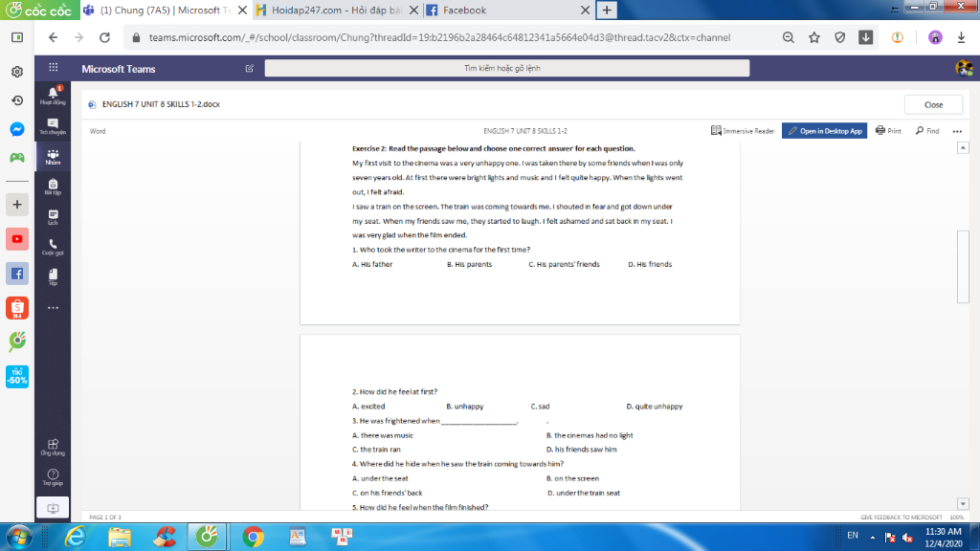
Task: Add a shortcut with sidebar plus button
Action: tap(17, 205)
